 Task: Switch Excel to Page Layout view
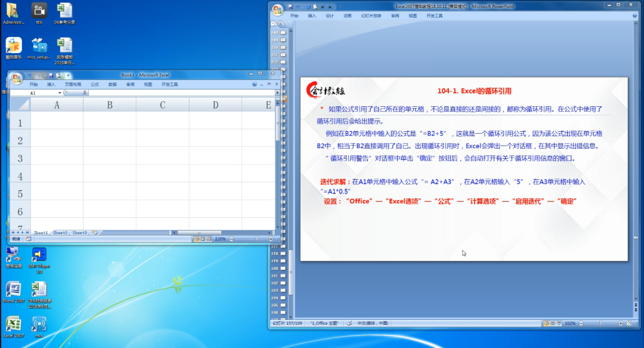(x=203, y=239)
